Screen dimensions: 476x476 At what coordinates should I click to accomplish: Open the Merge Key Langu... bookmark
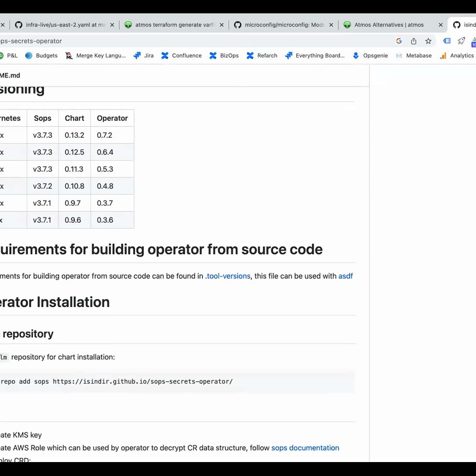pos(96,55)
